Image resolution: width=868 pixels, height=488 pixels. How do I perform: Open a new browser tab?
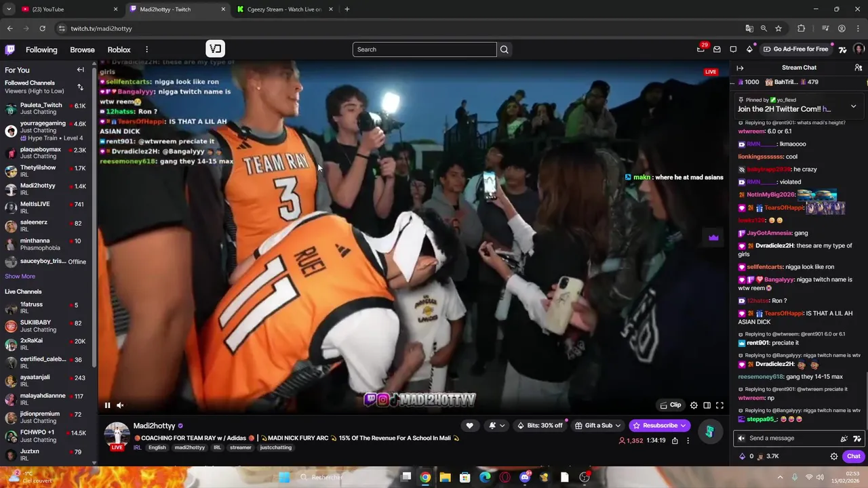pyautogui.click(x=347, y=9)
